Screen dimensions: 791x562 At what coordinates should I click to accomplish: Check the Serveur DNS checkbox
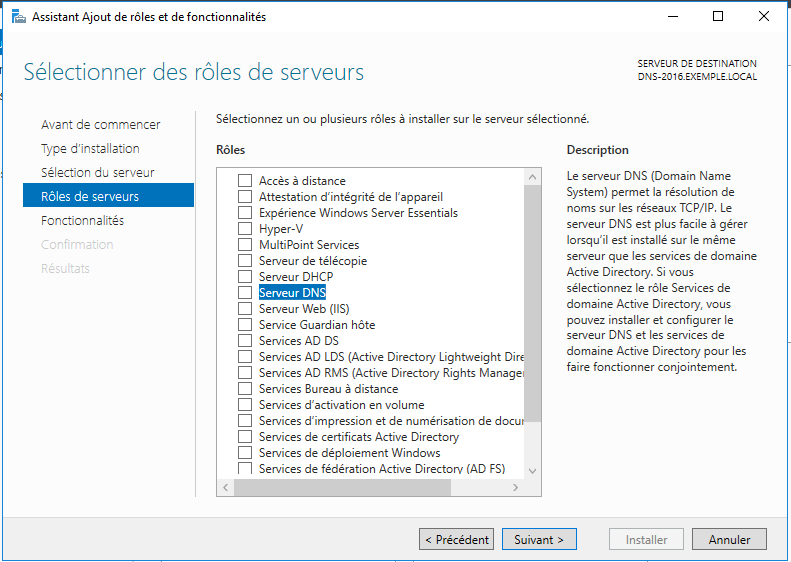click(x=245, y=293)
